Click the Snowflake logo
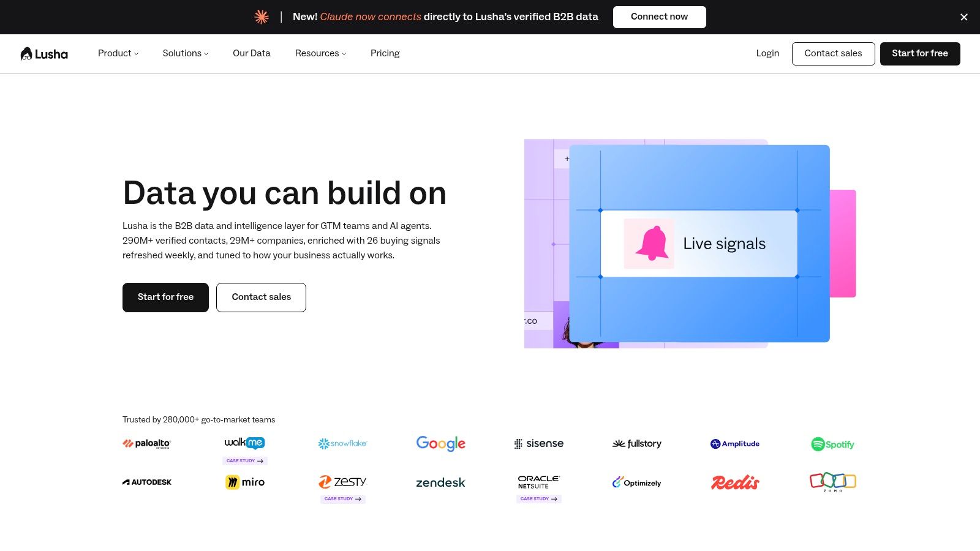980x551 pixels. (x=342, y=443)
